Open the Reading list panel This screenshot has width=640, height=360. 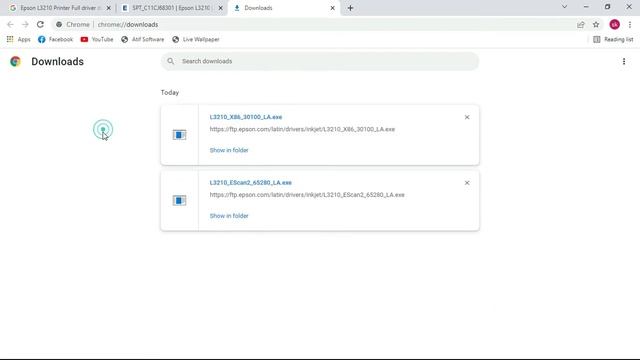[x=613, y=40]
